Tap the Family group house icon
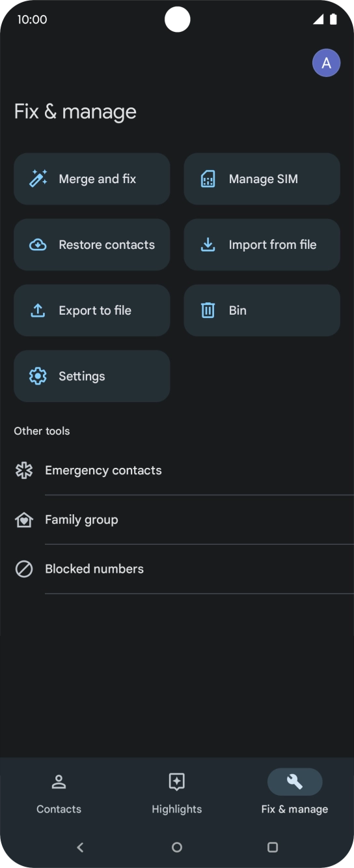354x868 pixels. click(24, 520)
